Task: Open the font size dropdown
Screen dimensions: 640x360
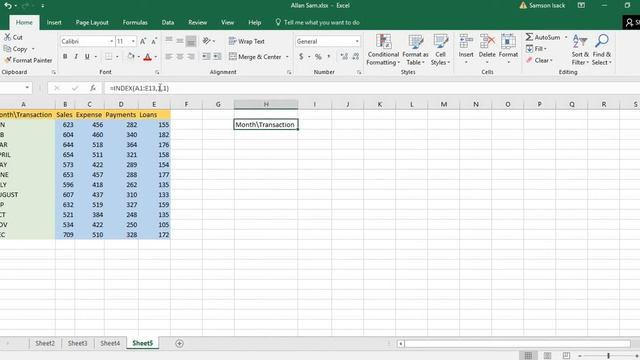Action: coord(133,41)
